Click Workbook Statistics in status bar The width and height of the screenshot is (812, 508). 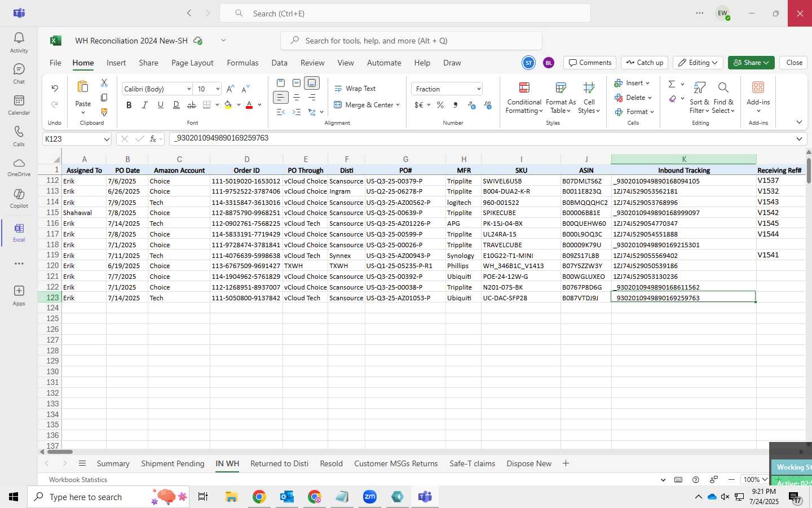(x=78, y=480)
